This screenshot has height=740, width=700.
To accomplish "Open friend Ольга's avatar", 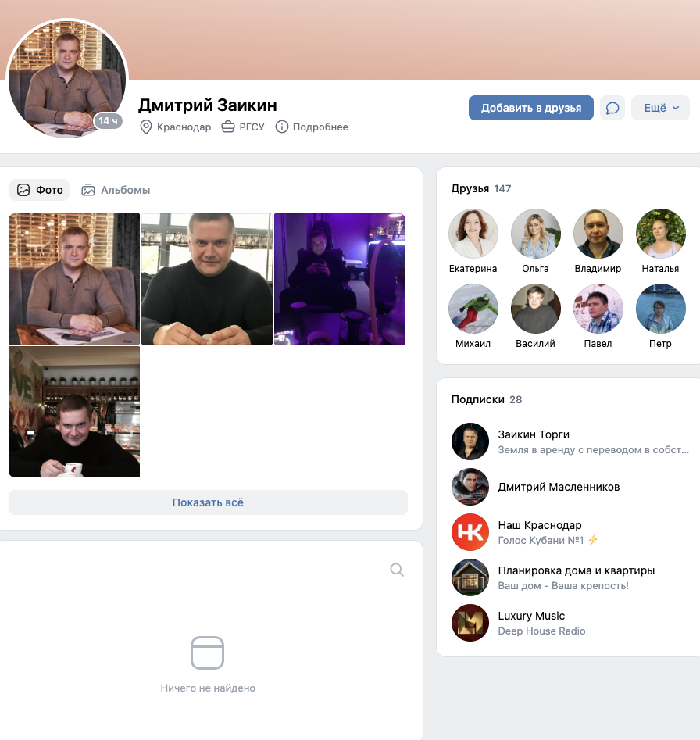I will [x=536, y=234].
